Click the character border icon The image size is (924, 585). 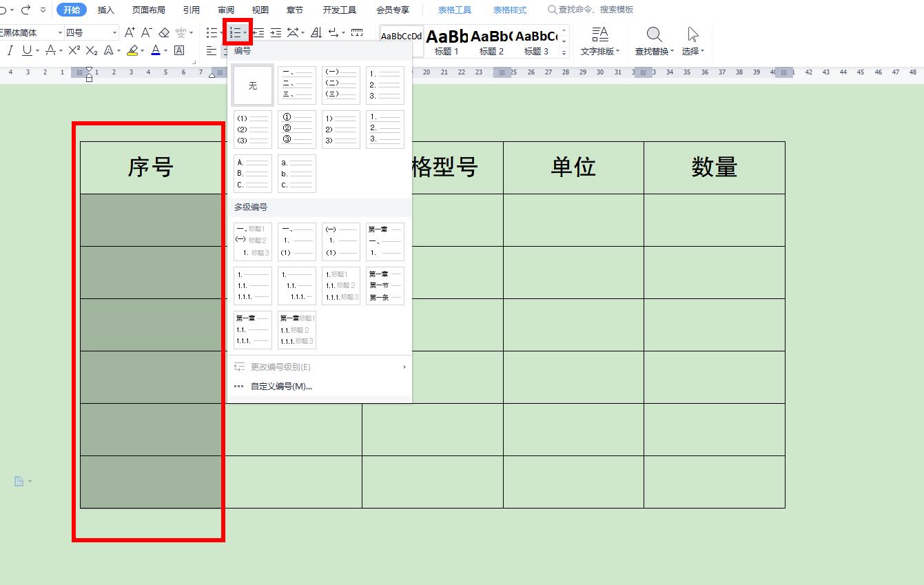(x=179, y=50)
